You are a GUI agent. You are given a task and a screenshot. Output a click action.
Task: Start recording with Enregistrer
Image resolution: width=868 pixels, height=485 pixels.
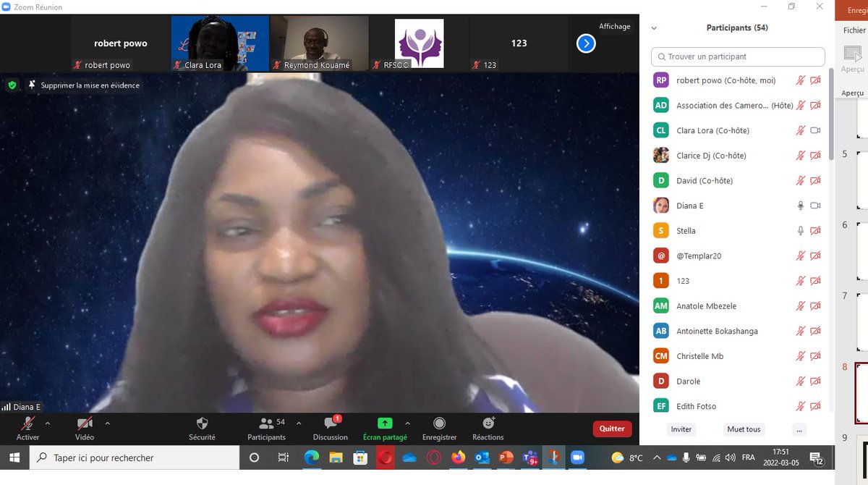pyautogui.click(x=439, y=429)
